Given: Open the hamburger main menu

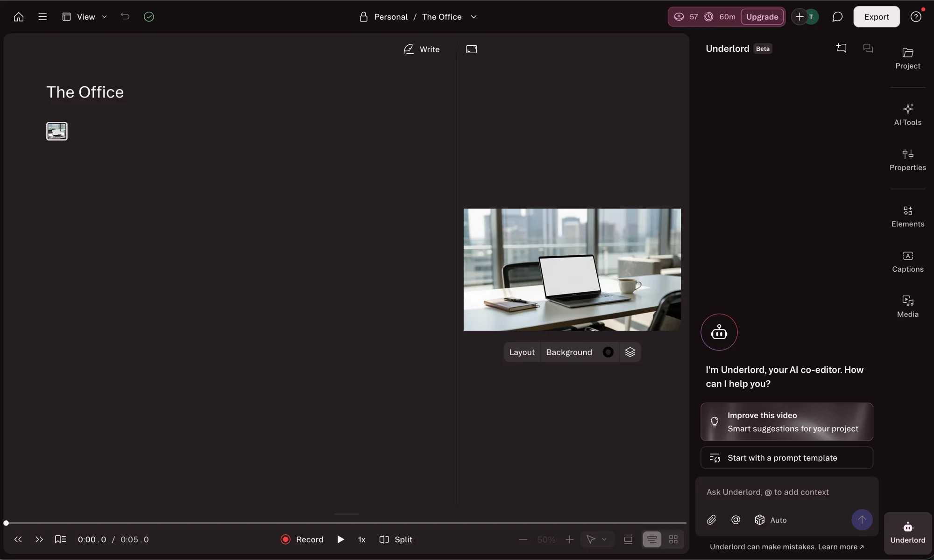Looking at the screenshot, I should coord(42,17).
